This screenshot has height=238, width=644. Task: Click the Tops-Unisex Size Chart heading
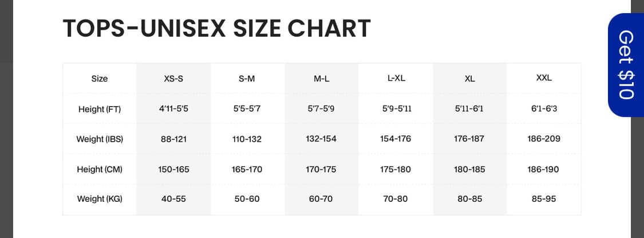(x=216, y=29)
